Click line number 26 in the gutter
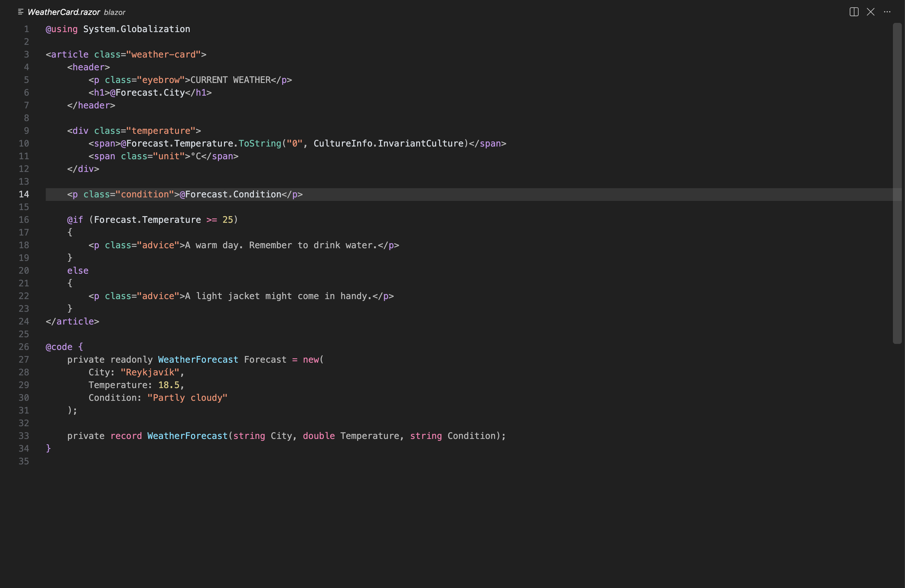The height and width of the screenshot is (588, 905). click(x=24, y=347)
